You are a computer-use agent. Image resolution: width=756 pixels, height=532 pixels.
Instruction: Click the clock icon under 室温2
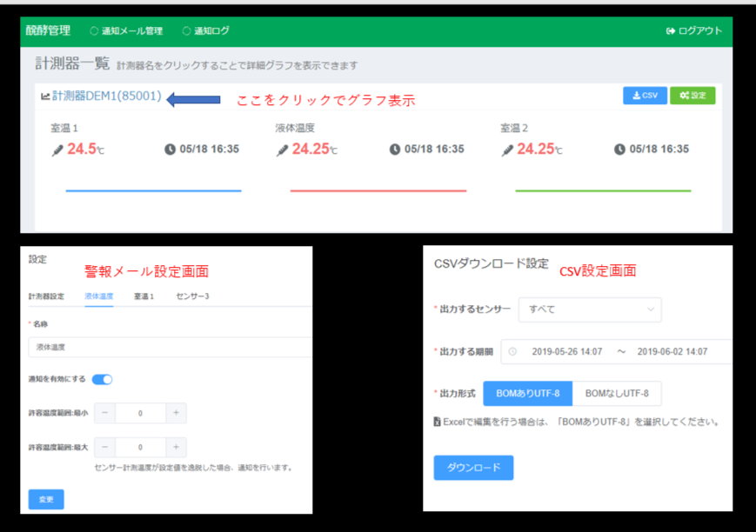[x=619, y=150]
